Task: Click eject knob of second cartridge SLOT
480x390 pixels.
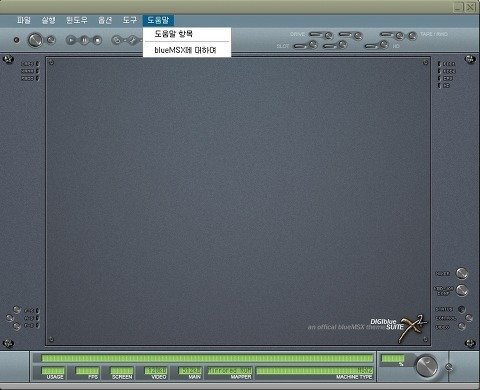Action: (343, 44)
